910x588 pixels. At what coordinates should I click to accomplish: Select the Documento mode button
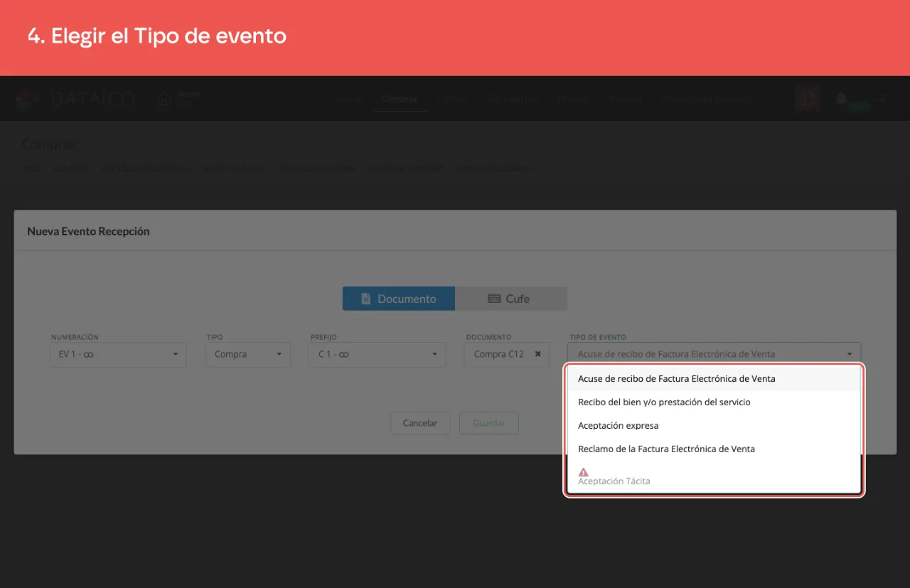tap(398, 299)
